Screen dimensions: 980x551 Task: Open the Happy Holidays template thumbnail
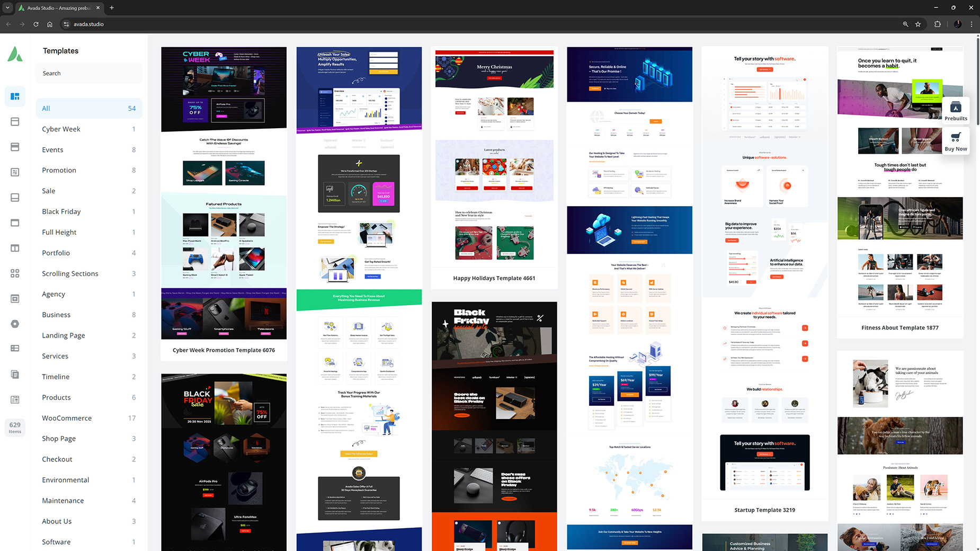click(494, 159)
